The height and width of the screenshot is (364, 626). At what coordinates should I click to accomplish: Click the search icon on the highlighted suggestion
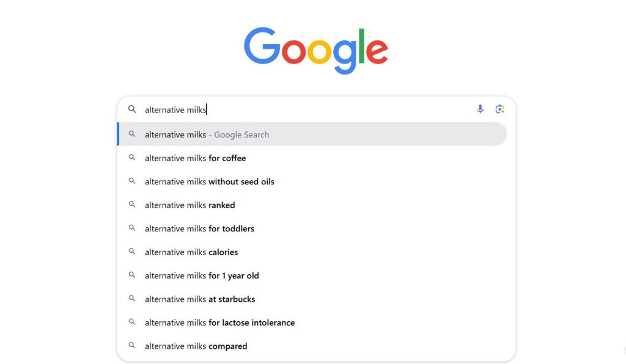click(132, 134)
